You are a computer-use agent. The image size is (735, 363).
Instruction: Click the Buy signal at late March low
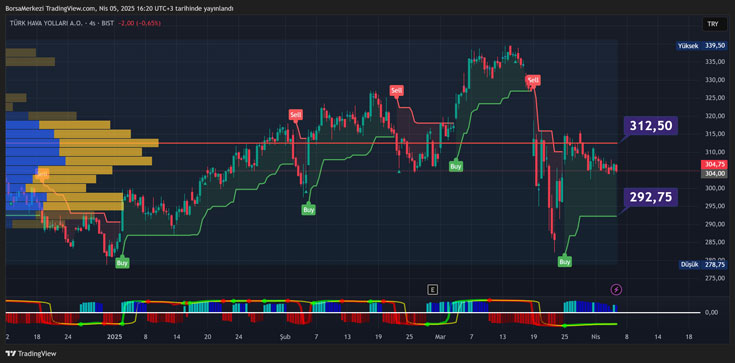565,262
